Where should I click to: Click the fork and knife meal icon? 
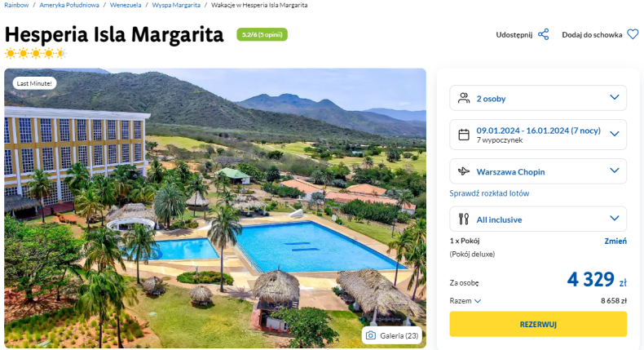coord(464,219)
